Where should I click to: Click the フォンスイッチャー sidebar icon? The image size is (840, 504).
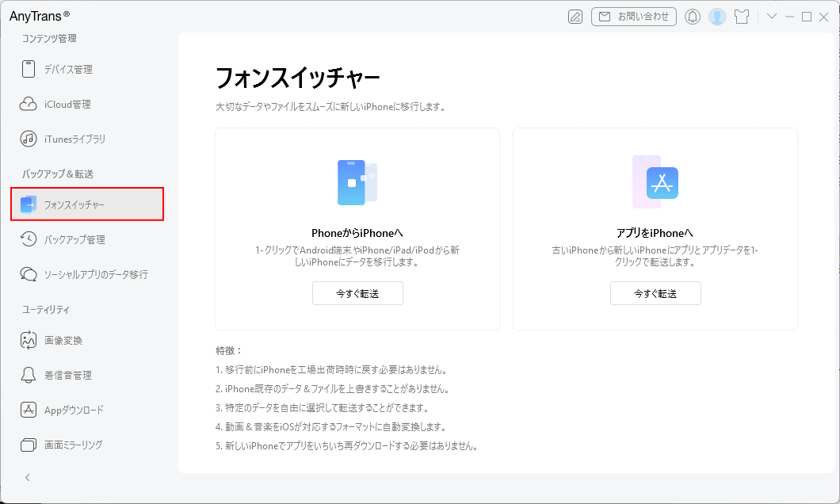[x=29, y=204]
